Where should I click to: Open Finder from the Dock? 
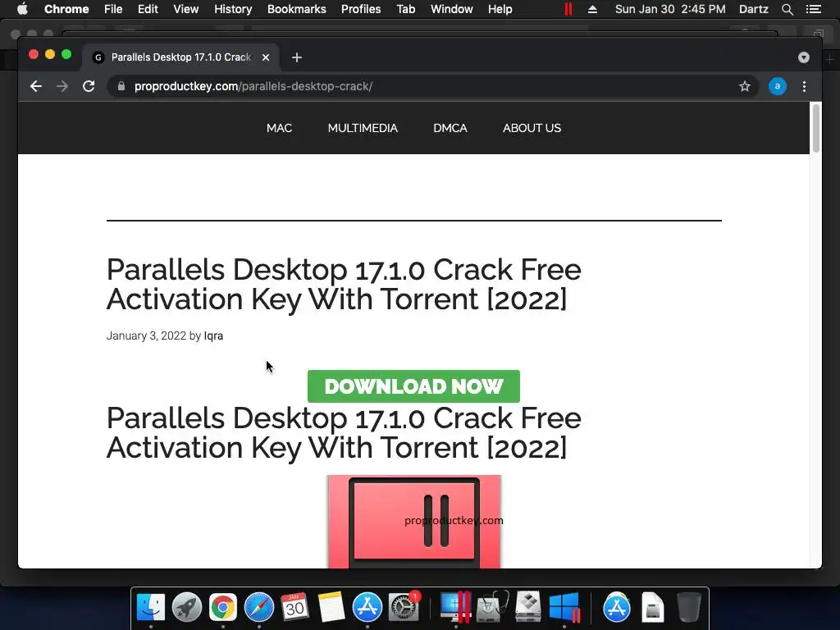click(151, 608)
